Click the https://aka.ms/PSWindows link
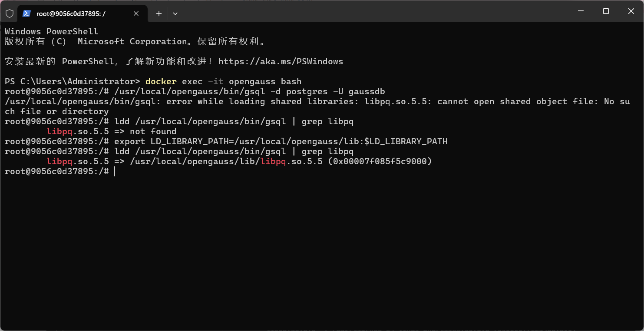This screenshot has width=644, height=331. [x=281, y=61]
